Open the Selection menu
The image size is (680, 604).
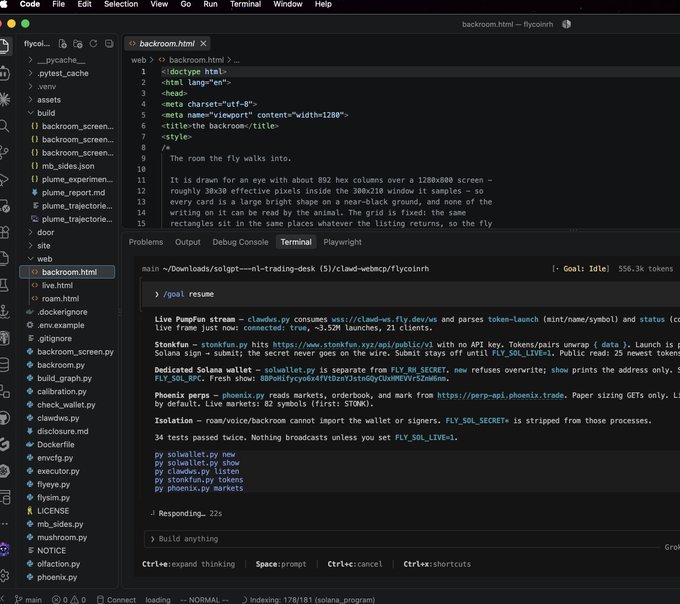(121, 4)
